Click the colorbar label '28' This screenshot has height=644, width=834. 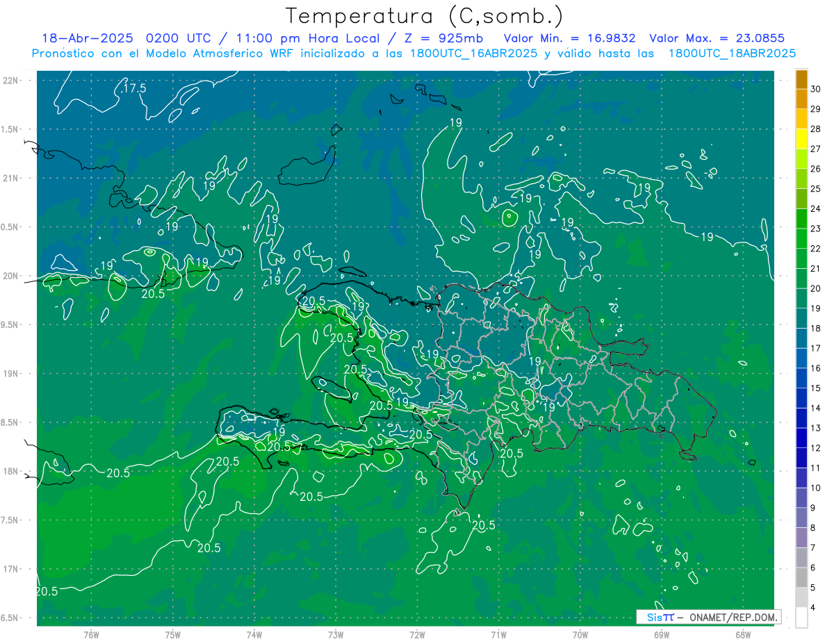tap(816, 129)
